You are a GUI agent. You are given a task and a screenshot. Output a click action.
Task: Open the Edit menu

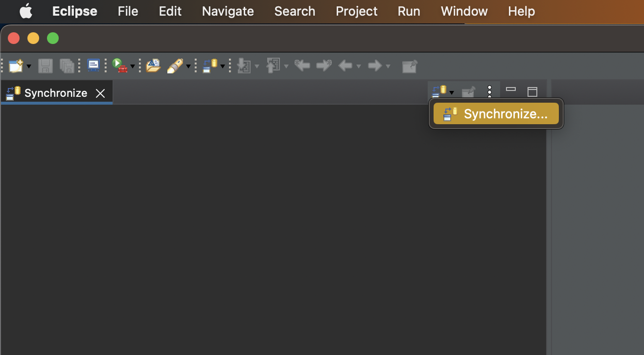click(170, 11)
